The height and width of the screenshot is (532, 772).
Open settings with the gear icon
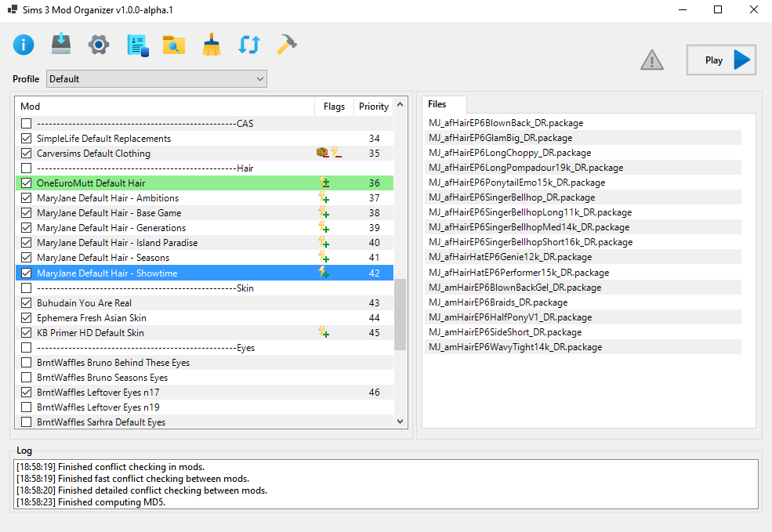[99, 45]
